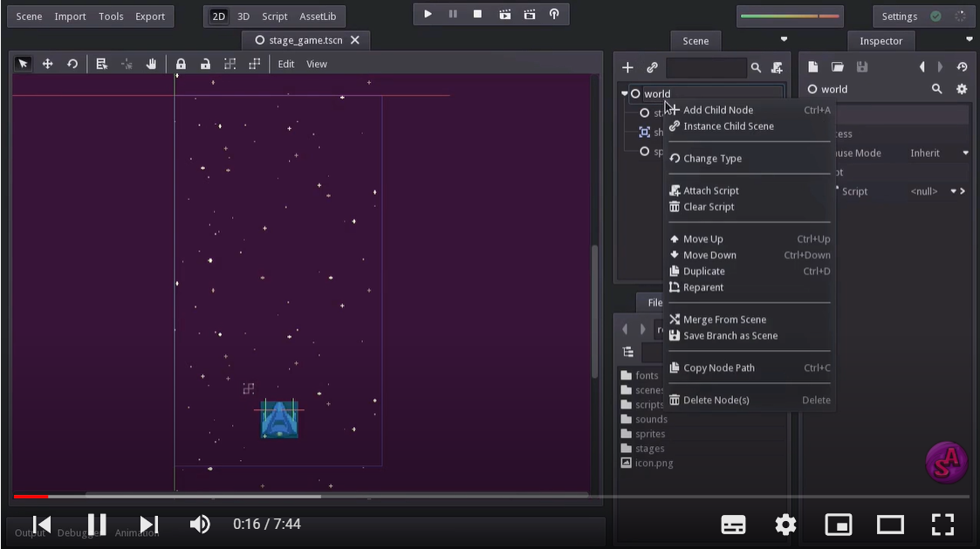Select the arrow Select Mode tool

(23, 64)
